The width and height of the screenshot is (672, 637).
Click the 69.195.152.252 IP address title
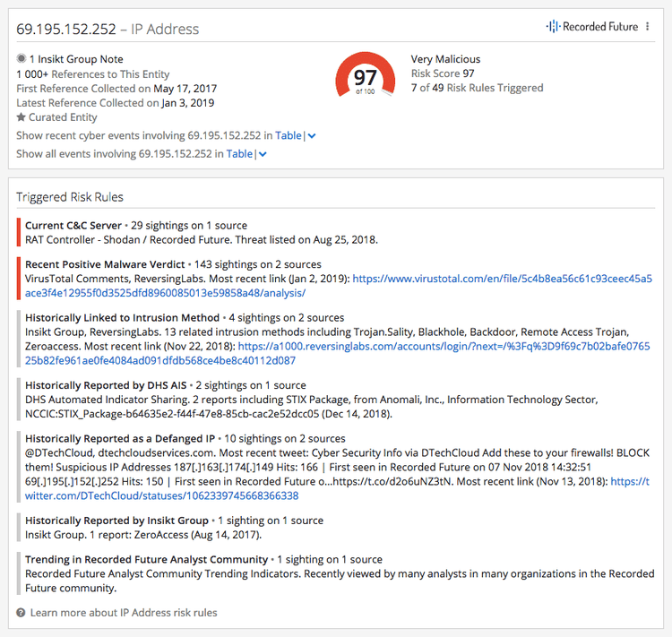coord(66,29)
